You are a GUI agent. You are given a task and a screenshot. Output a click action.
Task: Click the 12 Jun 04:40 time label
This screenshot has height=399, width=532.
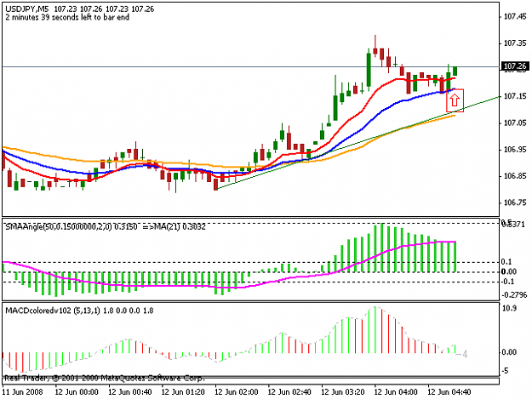coord(449,392)
